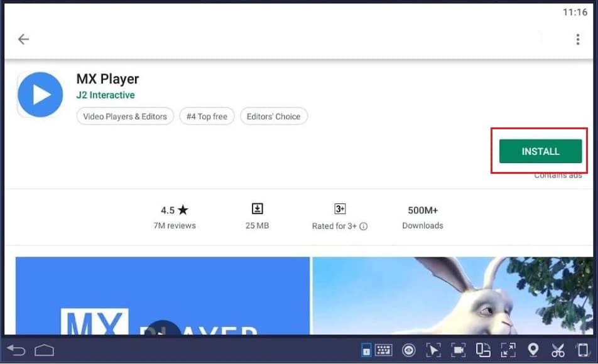Set location with the map pin icon
This screenshot has width=598, height=364.
[533, 350]
